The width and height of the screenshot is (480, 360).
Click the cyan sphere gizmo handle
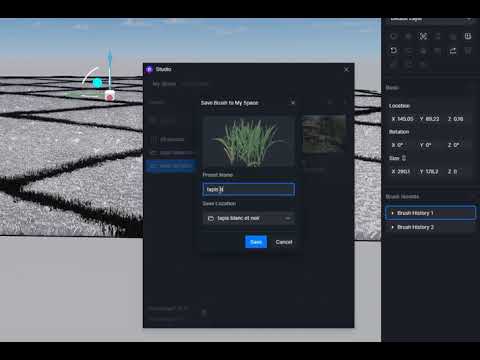pos(97,82)
